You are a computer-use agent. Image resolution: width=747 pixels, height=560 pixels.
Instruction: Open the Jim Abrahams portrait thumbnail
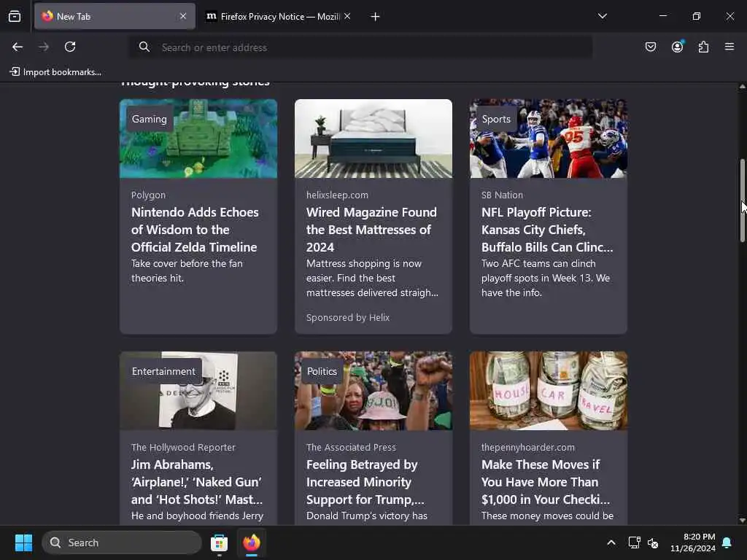tap(198, 391)
